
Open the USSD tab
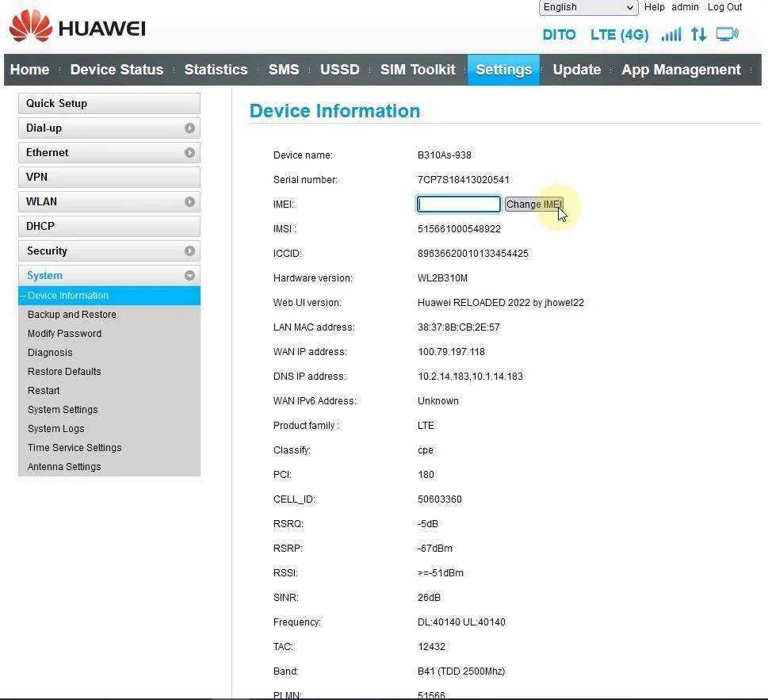pyautogui.click(x=339, y=70)
